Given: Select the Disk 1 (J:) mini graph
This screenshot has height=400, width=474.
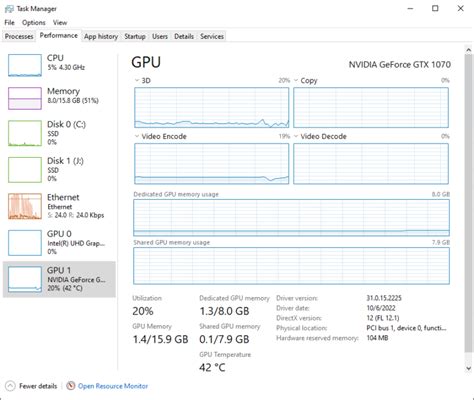Looking at the screenshot, I should (25, 170).
